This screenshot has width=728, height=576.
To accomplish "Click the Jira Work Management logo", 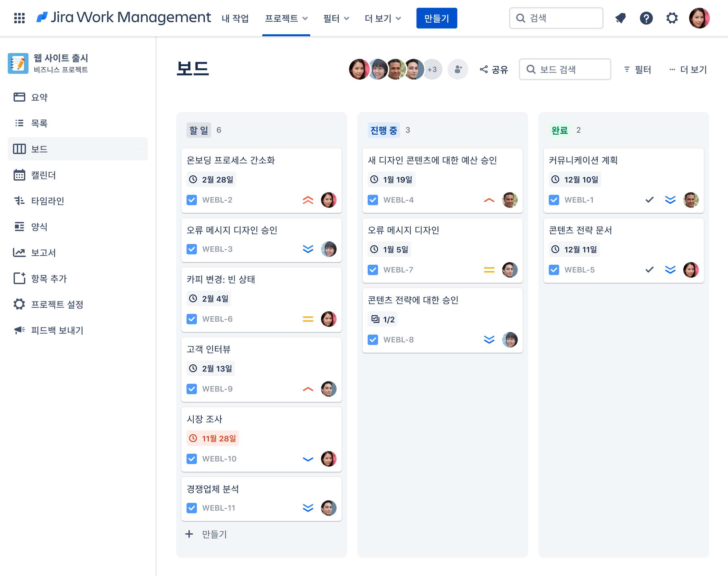I will (x=123, y=17).
